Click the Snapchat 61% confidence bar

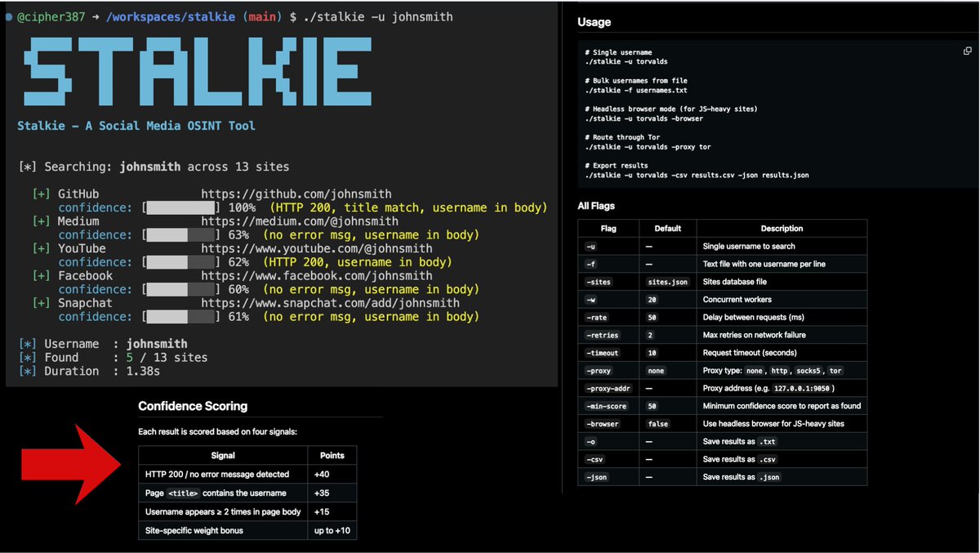point(180,316)
